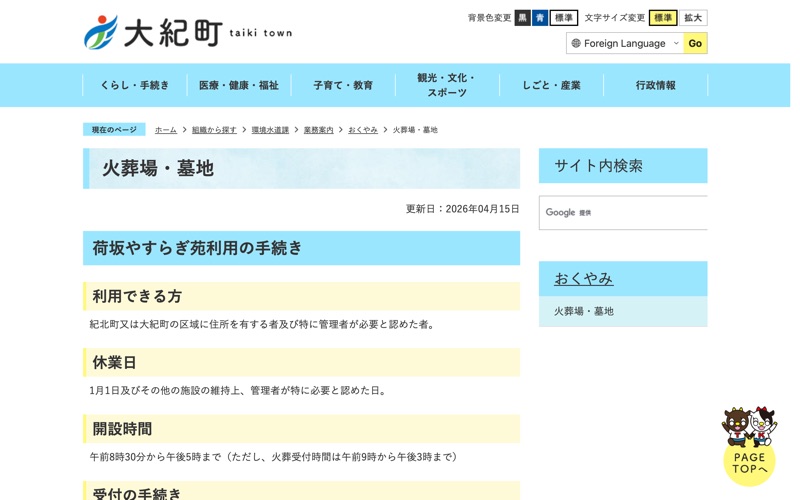Set background color to black (黒)
This screenshot has width=800, height=500.
click(x=522, y=18)
